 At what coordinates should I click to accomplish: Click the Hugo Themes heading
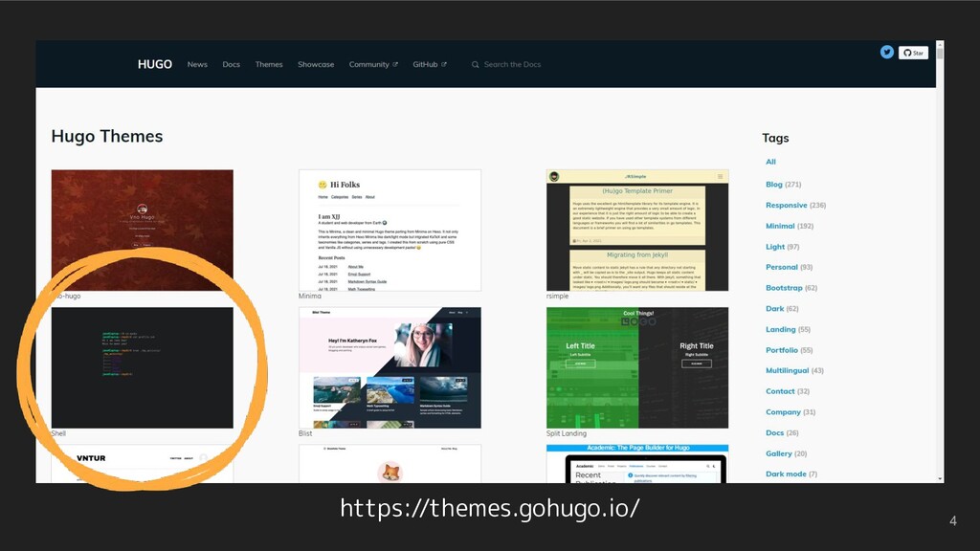point(107,136)
